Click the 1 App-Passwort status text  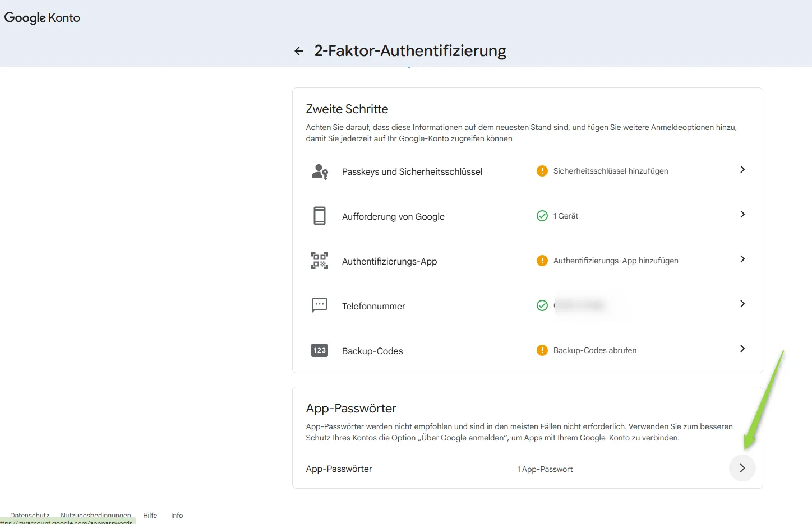tap(545, 469)
